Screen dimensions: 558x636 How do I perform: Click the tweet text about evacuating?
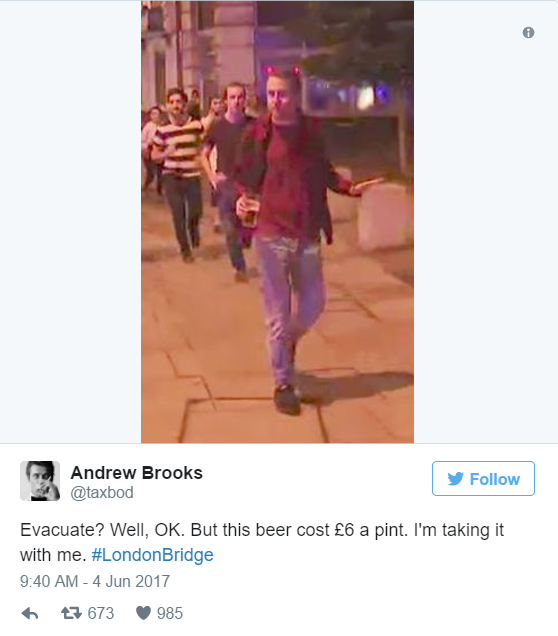pos(262,542)
